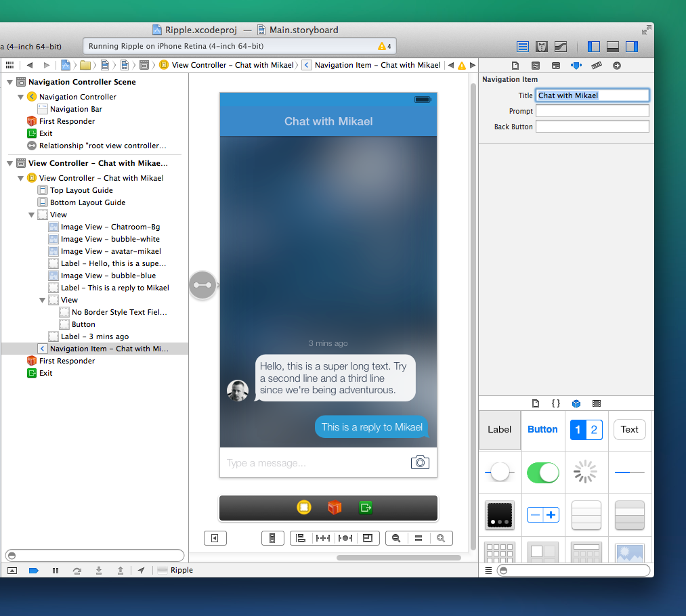Click the warning icon in jump bar

462,66
